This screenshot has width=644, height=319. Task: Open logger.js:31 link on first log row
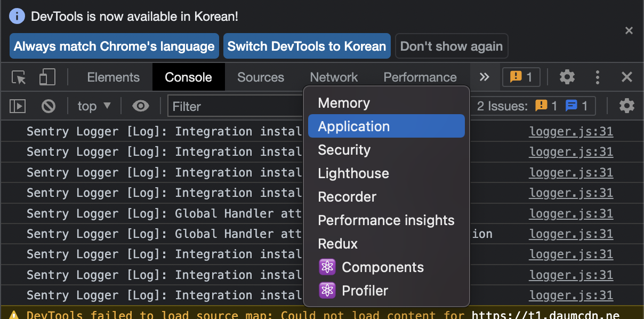[x=571, y=132]
